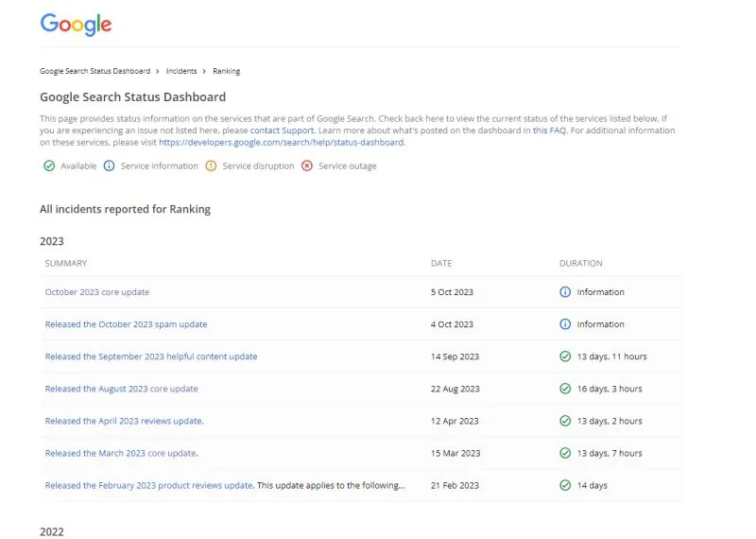Viewport: 756px width, 539px height.
Task: Click the date 4 Oct 2023
Action: point(452,324)
